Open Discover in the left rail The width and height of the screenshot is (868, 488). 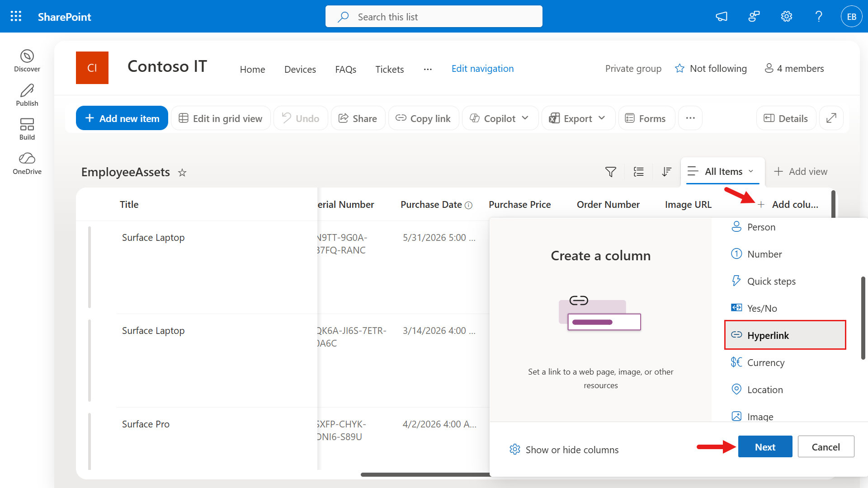pos(27,61)
